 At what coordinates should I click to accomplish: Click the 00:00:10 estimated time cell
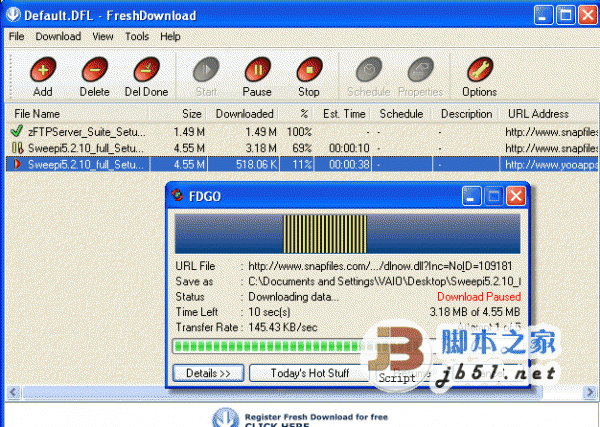(x=349, y=148)
